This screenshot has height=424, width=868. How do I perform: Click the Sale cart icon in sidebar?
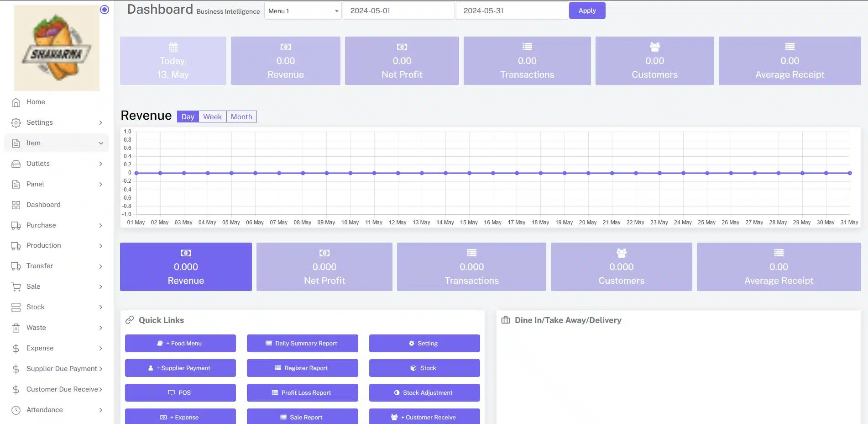pyautogui.click(x=16, y=287)
